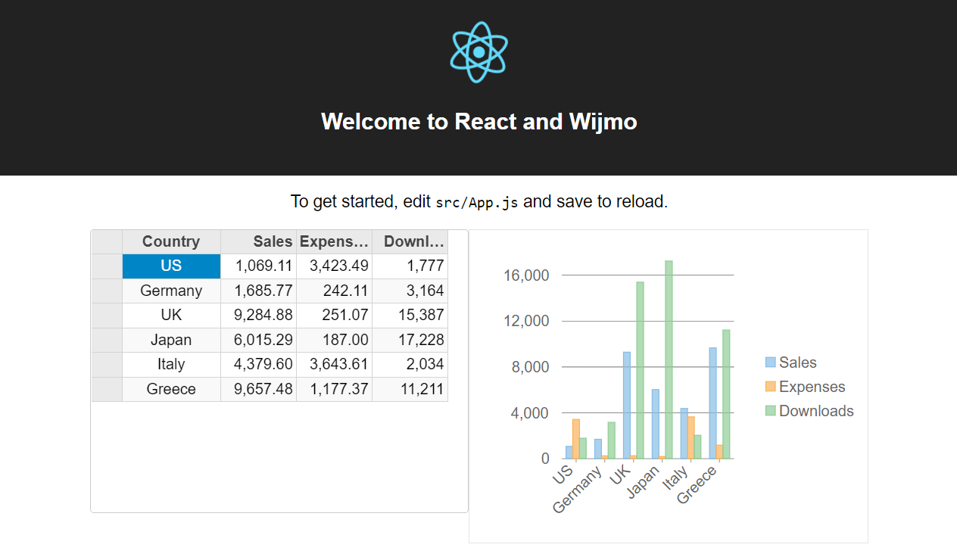Viewport: 957px width, 560px height.
Task: Select the Greece country cell
Action: click(171, 389)
